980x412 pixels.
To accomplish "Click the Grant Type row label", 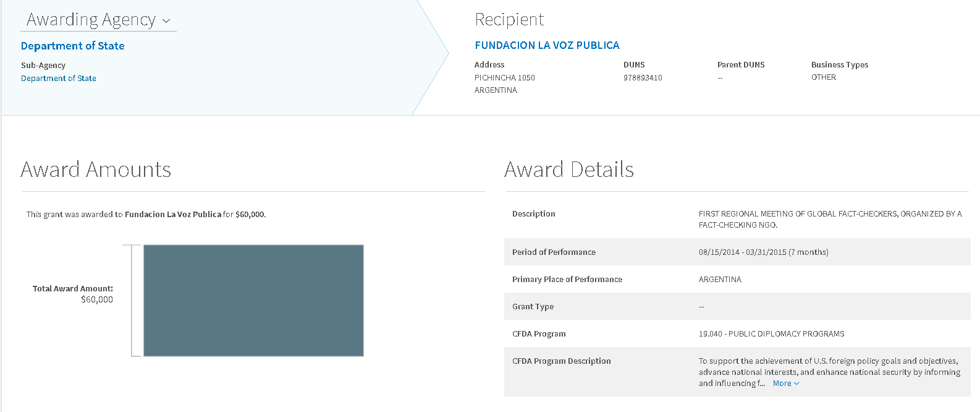I will click(533, 307).
